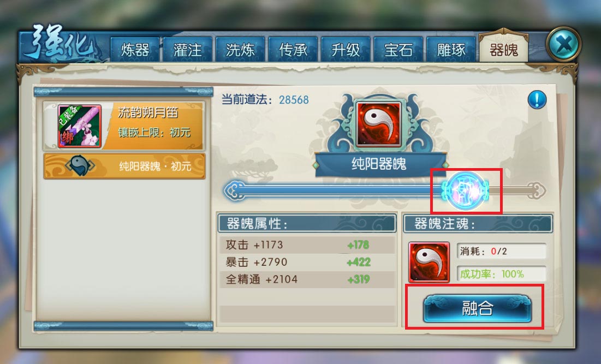Select the 升级 tab

(346, 50)
